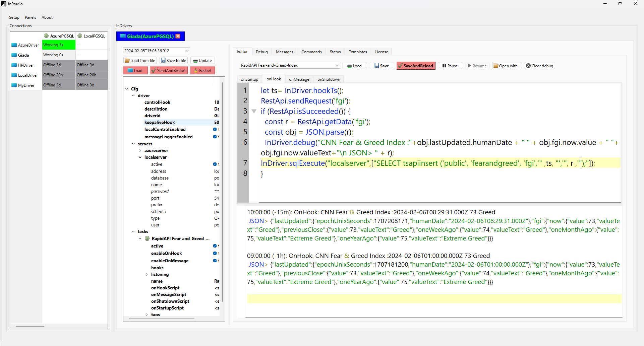
Task: Click the config tree horizontal scrollbar
Action: 162,319
